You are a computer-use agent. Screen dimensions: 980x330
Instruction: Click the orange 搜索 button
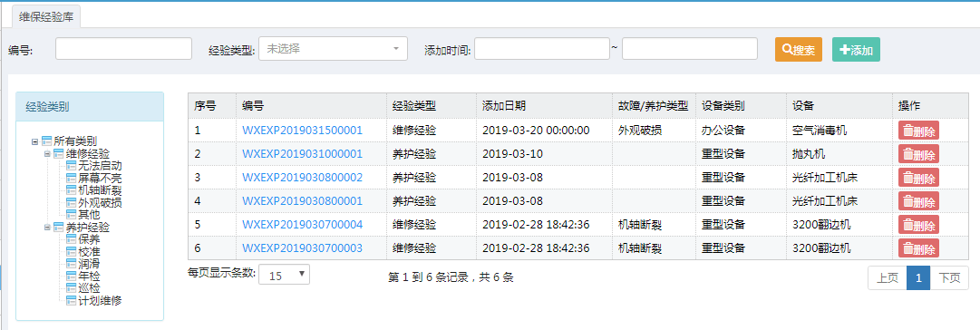(x=798, y=49)
